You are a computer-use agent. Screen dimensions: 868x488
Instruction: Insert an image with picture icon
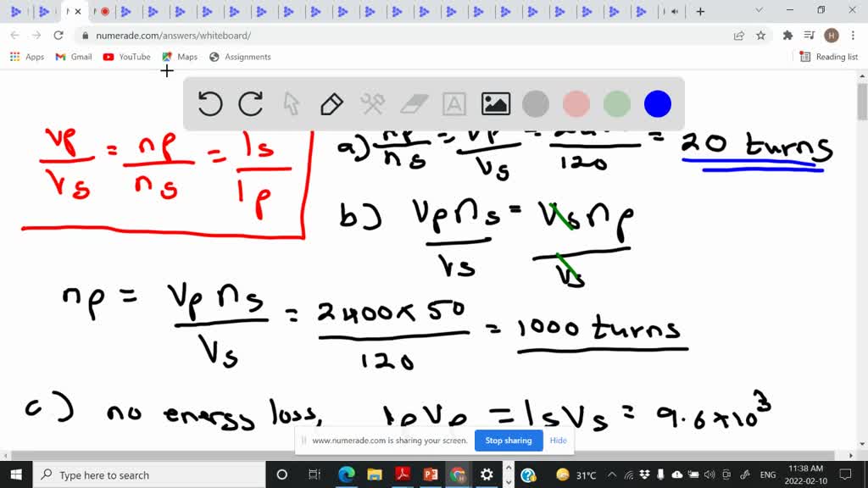(495, 104)
